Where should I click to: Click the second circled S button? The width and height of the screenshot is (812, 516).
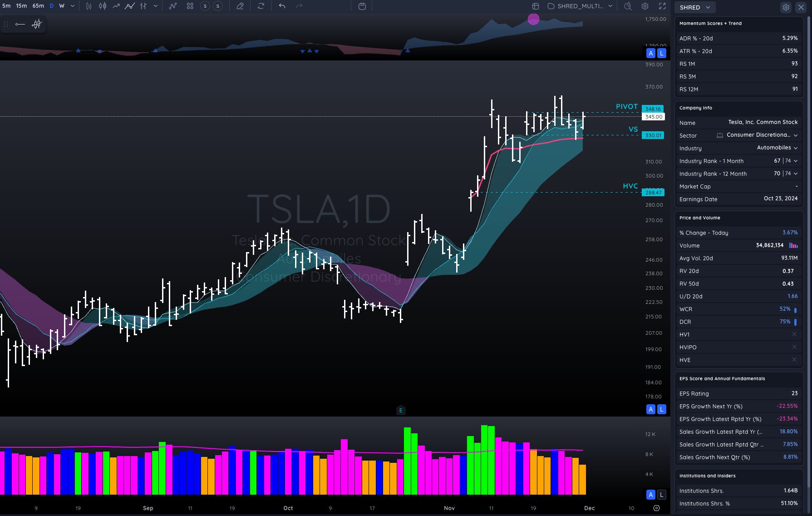[218, 6]
